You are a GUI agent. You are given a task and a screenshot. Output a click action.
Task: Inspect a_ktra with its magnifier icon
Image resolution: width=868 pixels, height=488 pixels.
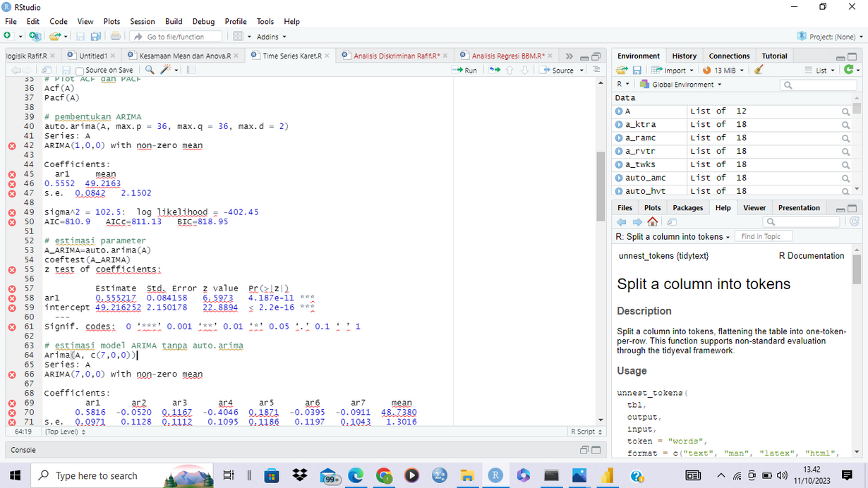coord(845,125)
